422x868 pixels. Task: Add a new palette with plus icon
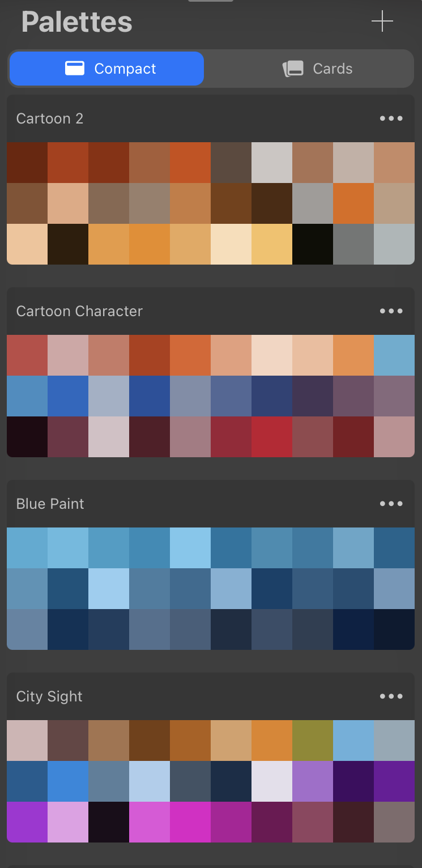point(382,22)
